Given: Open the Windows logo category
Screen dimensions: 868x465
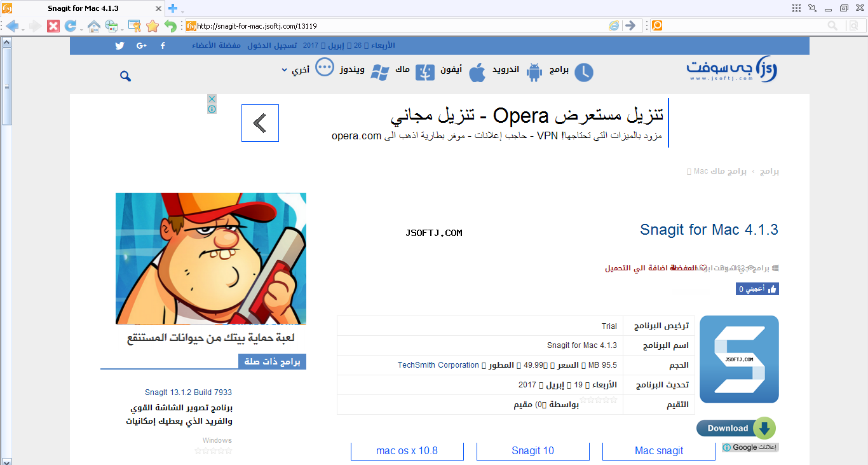Looking at the screenshot, I should coord(380,73).
